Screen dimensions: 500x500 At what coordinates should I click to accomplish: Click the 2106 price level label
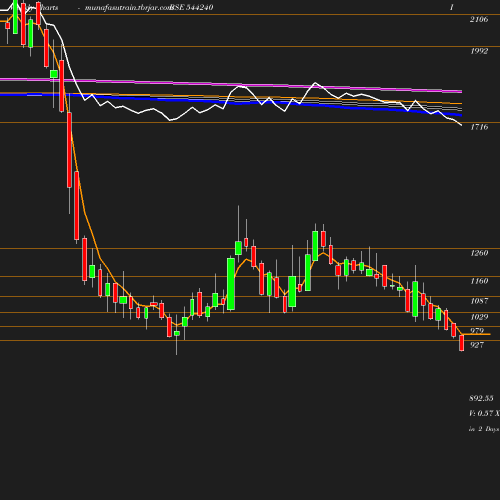479,19
